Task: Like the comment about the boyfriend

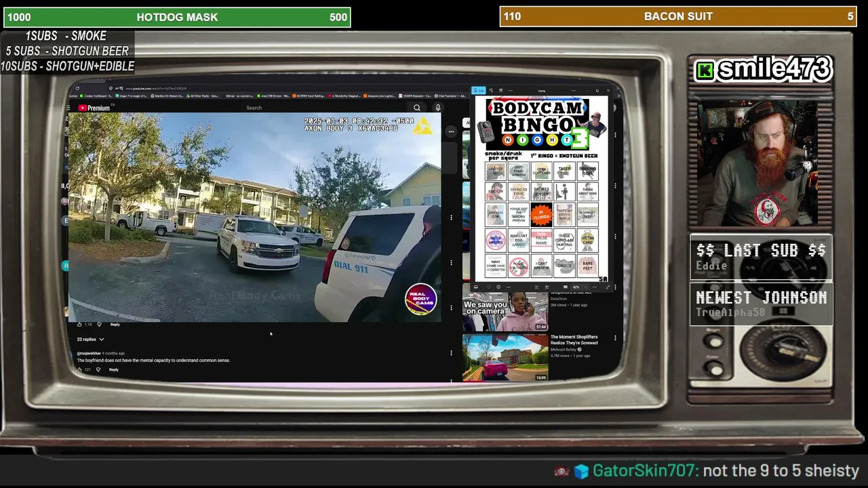Action: pyautogui.click(x=79, y=369)
